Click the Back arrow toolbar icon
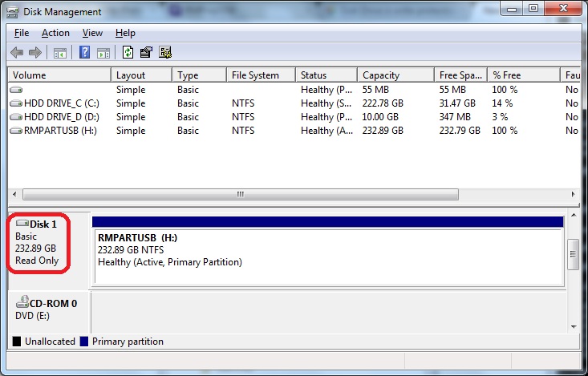 tap(17, 52)
